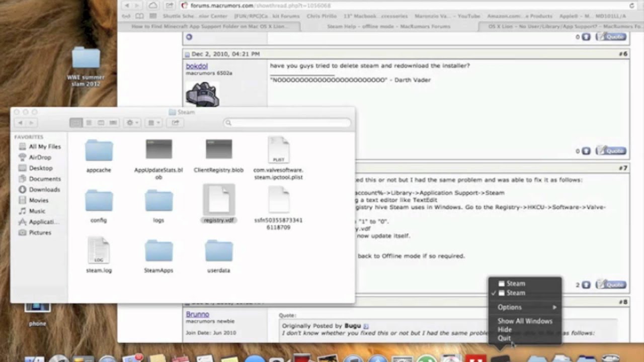Choose Hide from the dock menu
The height and width of the screenshot is (362, 644).
[x=525, y=330]
